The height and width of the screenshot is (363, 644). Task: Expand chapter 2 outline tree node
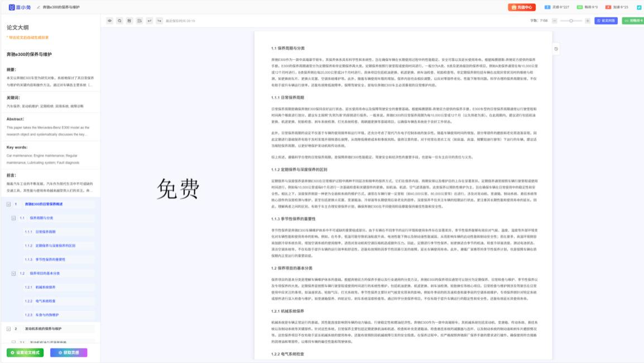click(8, 328)
